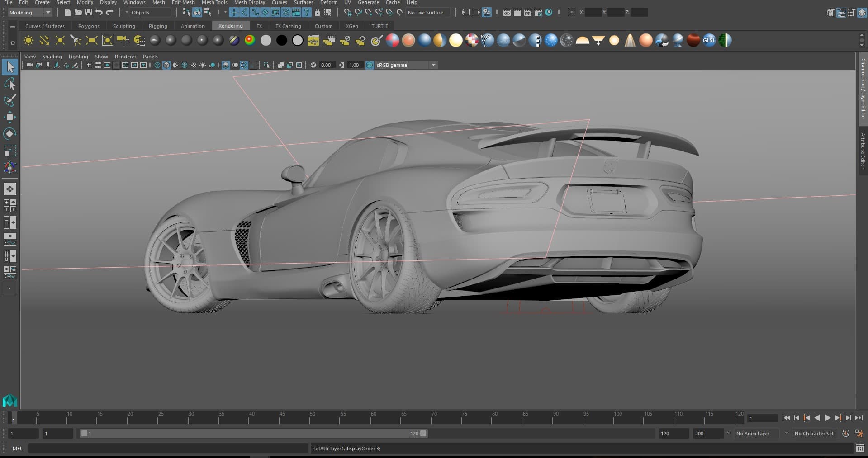Open the sRGB gamma view transform dropdown

[x=407, y=65]
